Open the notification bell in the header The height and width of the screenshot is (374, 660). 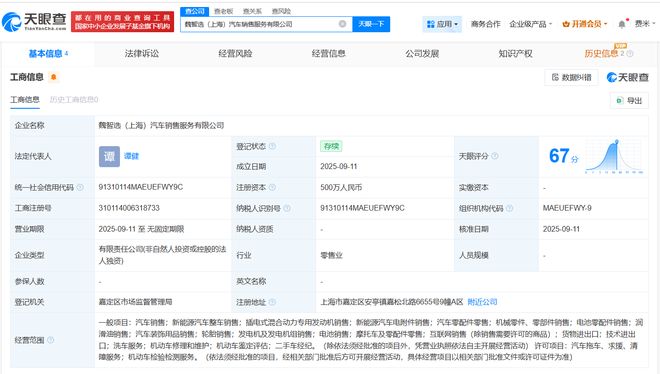622,24
